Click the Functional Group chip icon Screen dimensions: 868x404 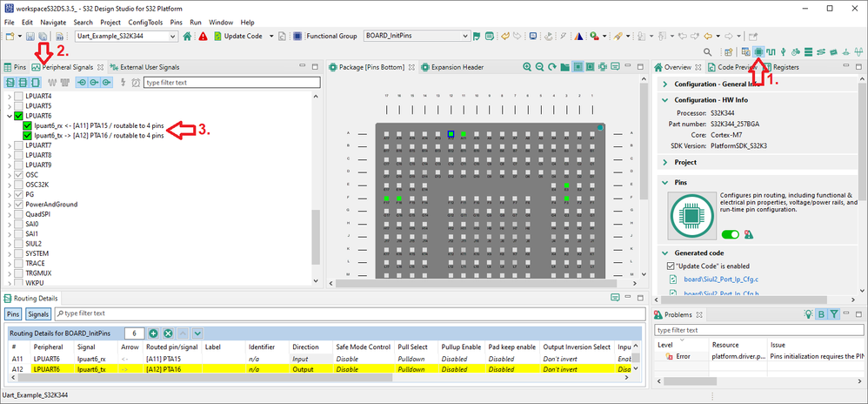pyautogui.click(x=297, y=36)
